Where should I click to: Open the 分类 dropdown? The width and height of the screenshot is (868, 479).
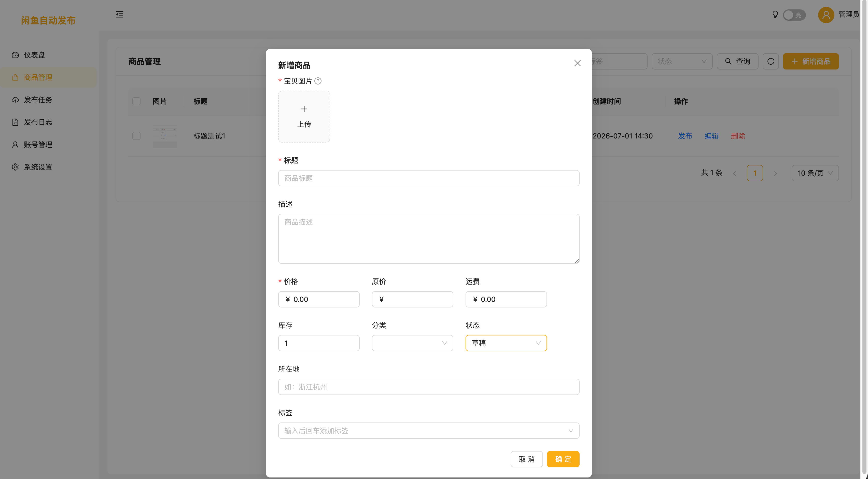(412, 343)
